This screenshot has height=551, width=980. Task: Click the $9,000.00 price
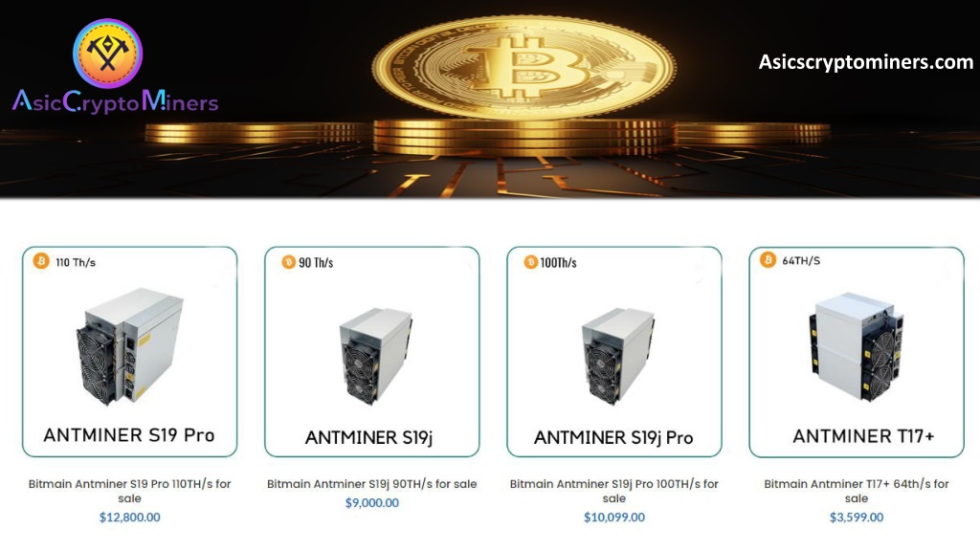click(x=372, y=503)
